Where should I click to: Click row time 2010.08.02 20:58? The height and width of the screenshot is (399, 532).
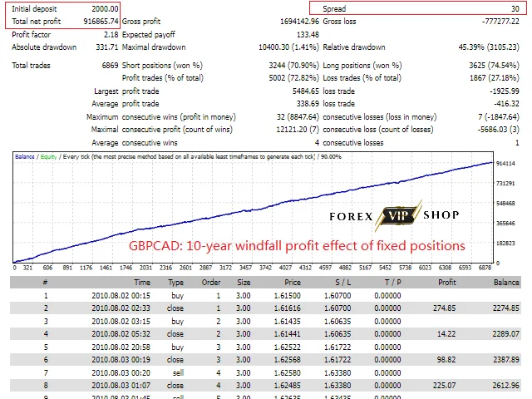(121, 347)
